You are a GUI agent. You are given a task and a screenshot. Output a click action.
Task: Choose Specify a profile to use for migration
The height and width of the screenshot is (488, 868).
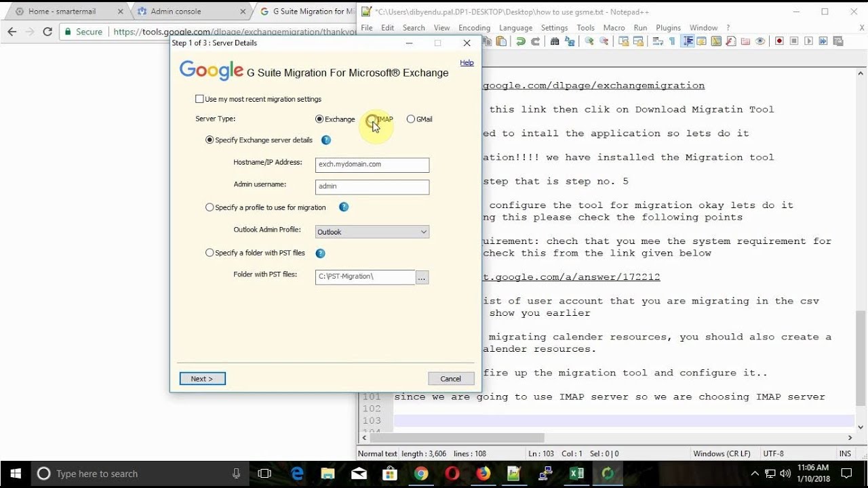(210, 207)
